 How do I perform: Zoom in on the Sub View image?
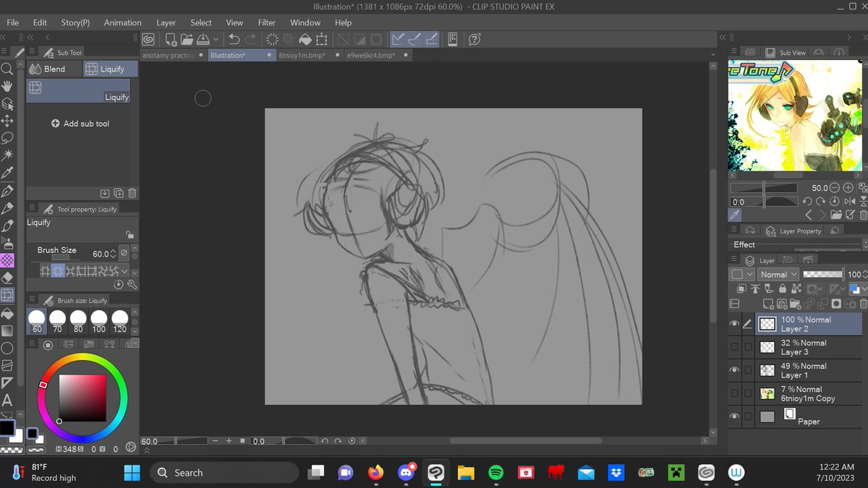[x=850, y=188]
